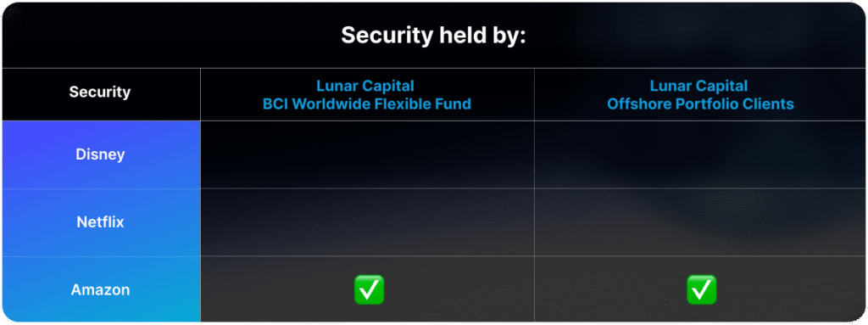Click the Lunar Capital BCI Worldwide Flexible Fund header
868x325 pixels.
point(367,95)
